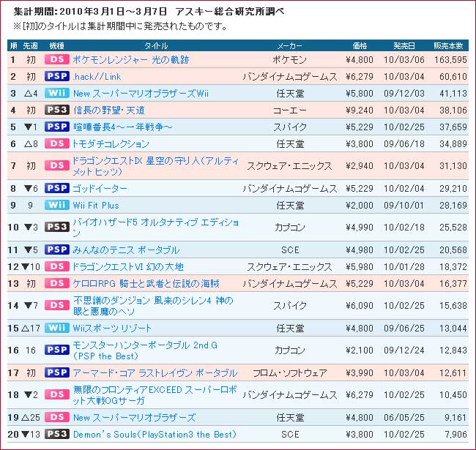Click Wii badge in Wiiスポーツ リゾート row
This screenshot has height=450, width=476.
coord(57,328)
